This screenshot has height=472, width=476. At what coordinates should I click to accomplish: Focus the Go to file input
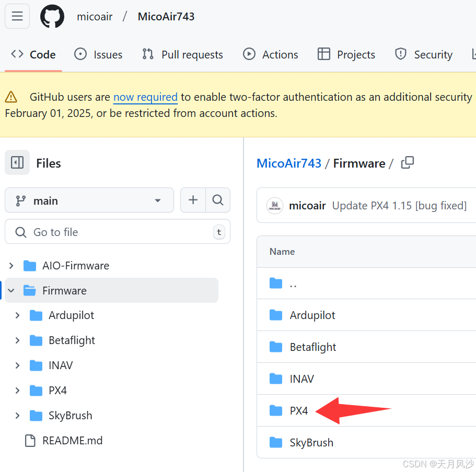coord(118,232)
